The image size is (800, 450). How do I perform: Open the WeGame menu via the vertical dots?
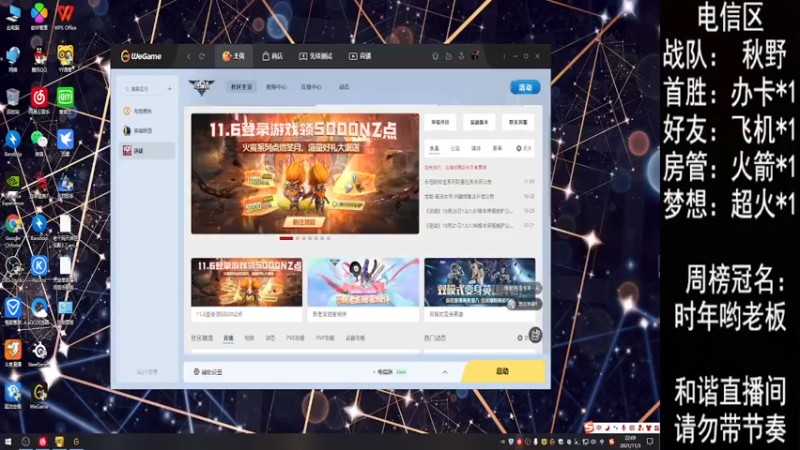(x=504, y=56)
